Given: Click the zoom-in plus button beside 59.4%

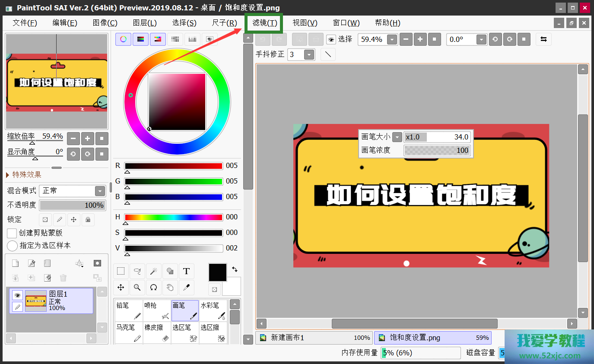Looking at the screenshot, I should (420, 39).
